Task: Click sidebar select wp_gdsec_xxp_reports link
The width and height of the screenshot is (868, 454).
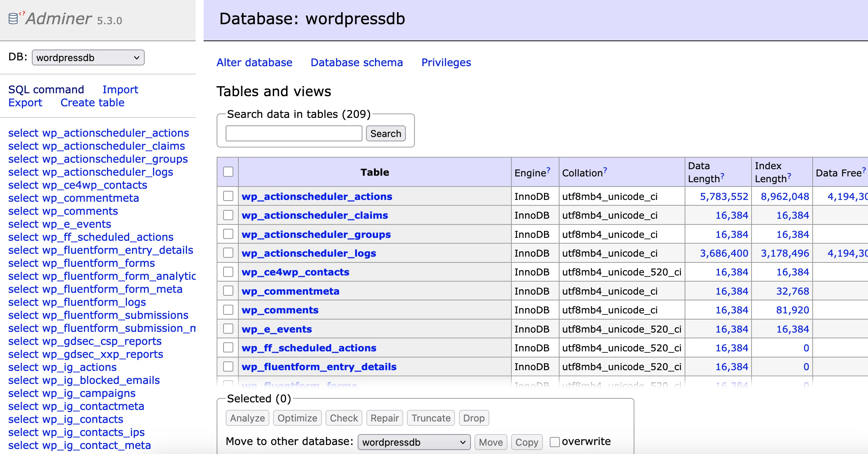Action: 86,354
